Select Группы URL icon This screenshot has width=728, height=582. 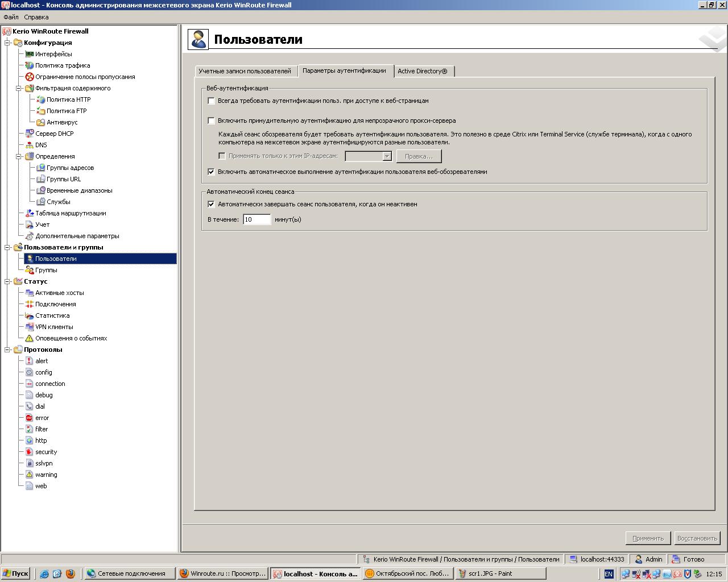tap(41, 179)
